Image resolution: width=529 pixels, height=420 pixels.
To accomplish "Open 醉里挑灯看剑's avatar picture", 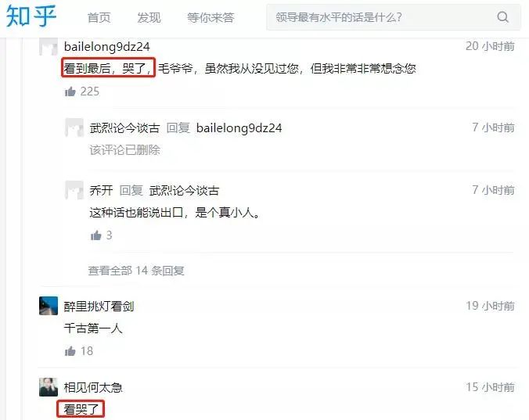I will pos(49,306).
